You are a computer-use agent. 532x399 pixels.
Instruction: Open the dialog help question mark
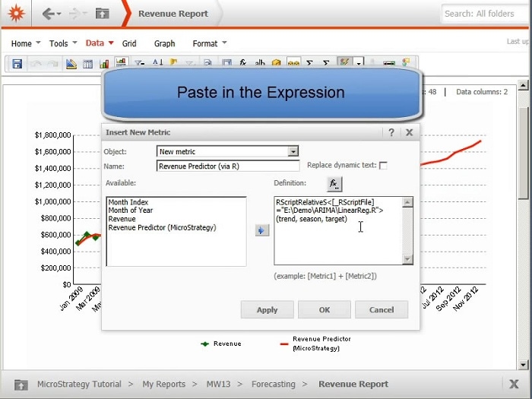[x=391, y=132]
